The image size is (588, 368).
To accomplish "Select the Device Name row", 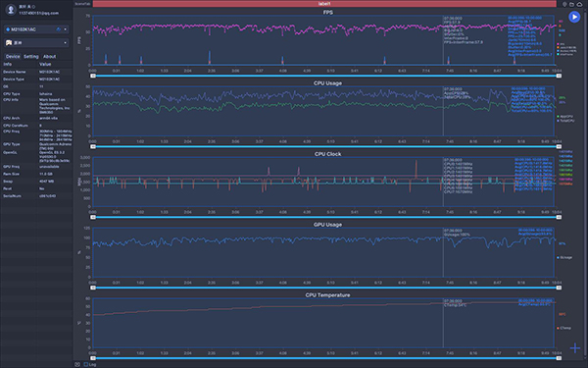I will pos(36,72).
